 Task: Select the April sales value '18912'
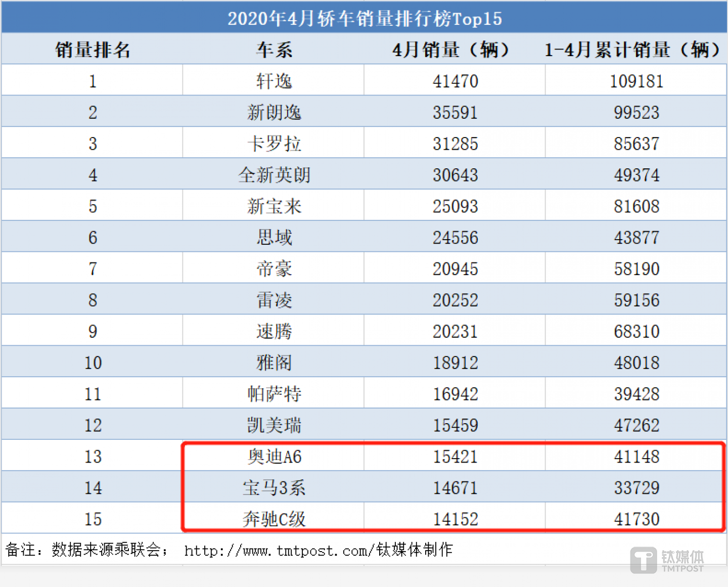point(455,363)
